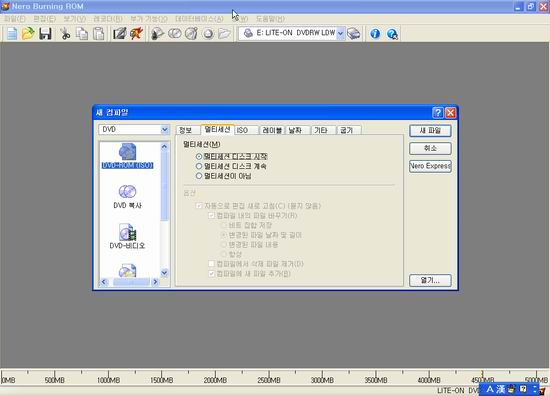Open the 편집(E) menu
This screenshot has width=550, height=396.
pos(45,19)
